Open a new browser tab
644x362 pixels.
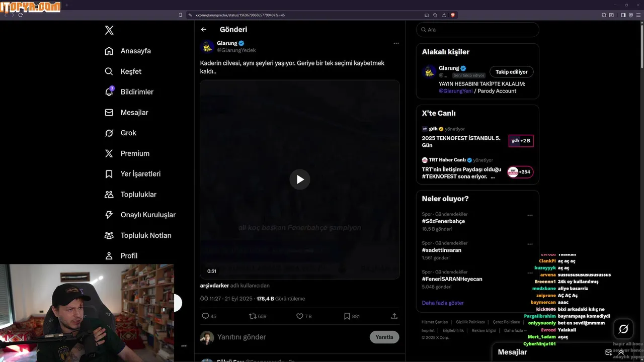click(66, 5)
